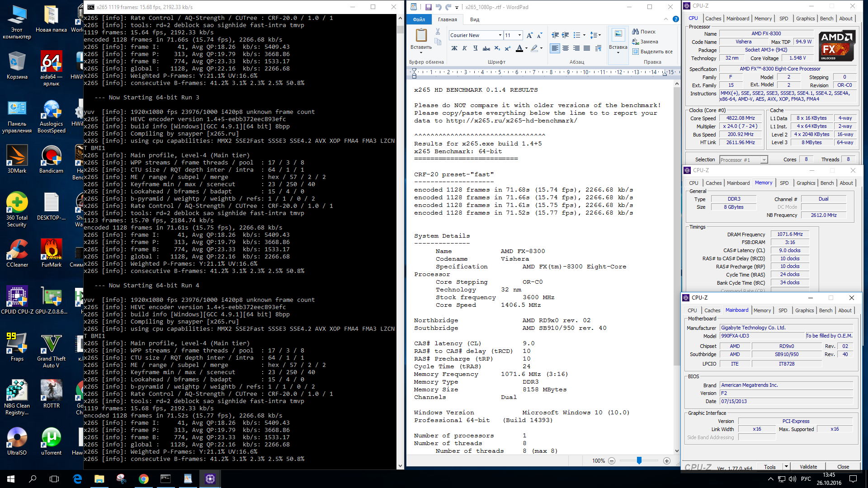Click the increase font size icon
The height and width of the screenshot is (488, 868).
(529, 35)
